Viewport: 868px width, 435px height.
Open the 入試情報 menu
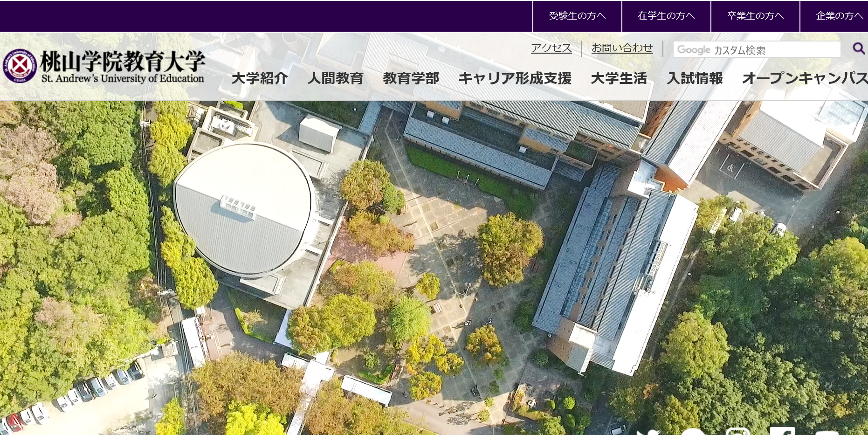(696, 78)
